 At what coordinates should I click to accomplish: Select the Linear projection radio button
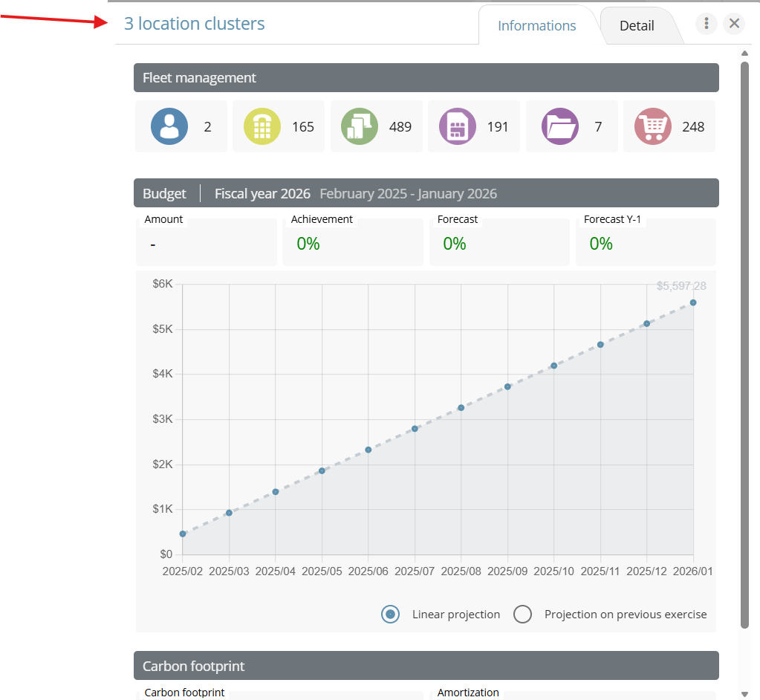coord(390,615)
